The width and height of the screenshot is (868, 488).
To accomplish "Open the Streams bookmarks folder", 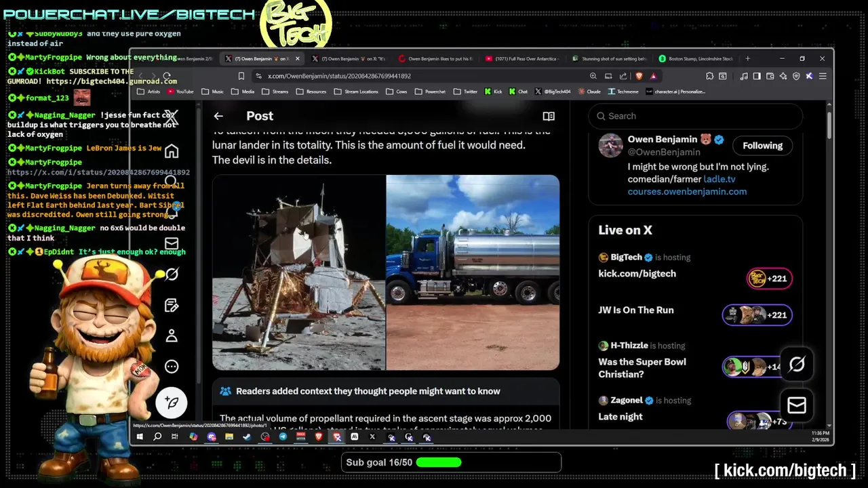I will 275,91.
